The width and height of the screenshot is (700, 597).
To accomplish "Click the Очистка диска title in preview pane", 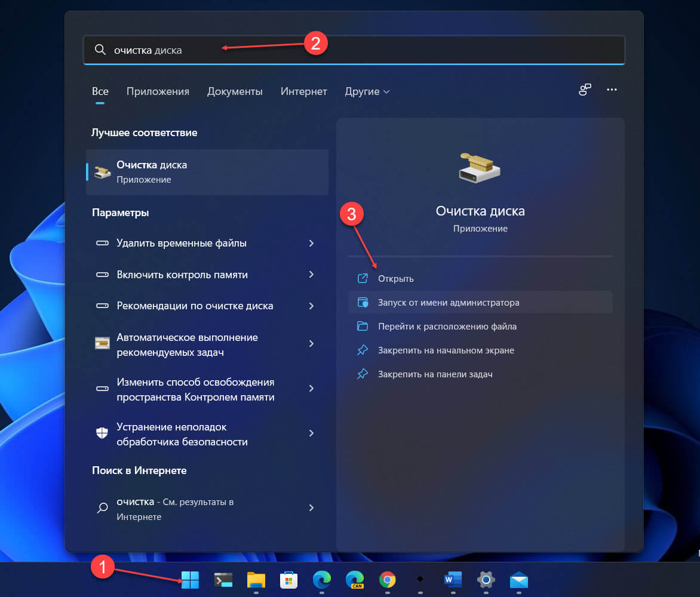I will (480, 211).
